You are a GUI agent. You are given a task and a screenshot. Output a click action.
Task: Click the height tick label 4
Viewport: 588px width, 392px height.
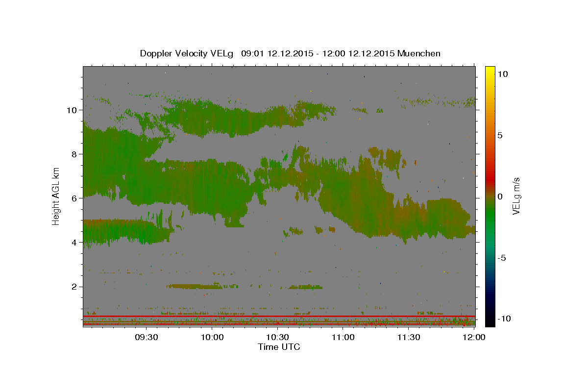(x=75, y=242)
